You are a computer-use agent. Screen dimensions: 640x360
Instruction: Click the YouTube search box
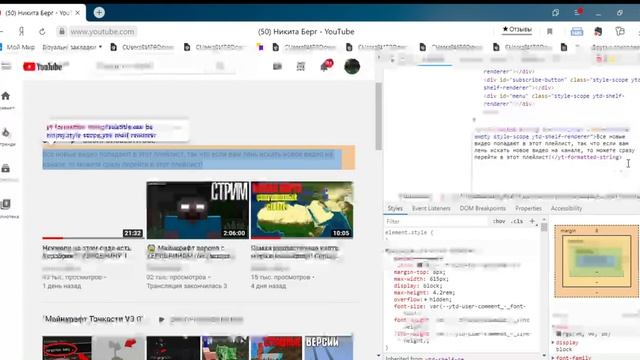tap(153, 66)
